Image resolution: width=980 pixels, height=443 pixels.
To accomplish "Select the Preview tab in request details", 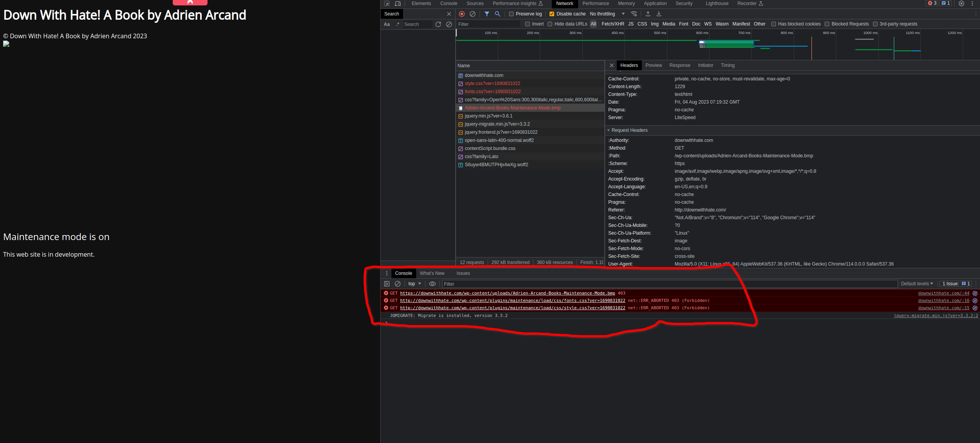I will (x=653, y=65).
